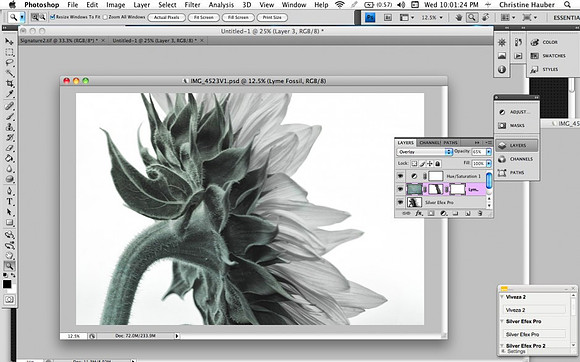Open the Layers panel flyout menu

[x=489, y=142]
